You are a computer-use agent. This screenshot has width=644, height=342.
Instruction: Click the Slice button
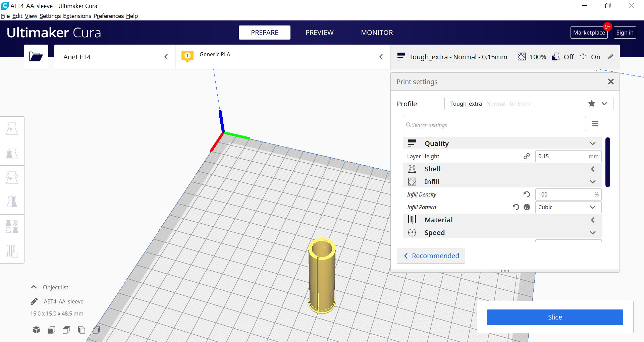pyautogui.click(x=555, y=317)
